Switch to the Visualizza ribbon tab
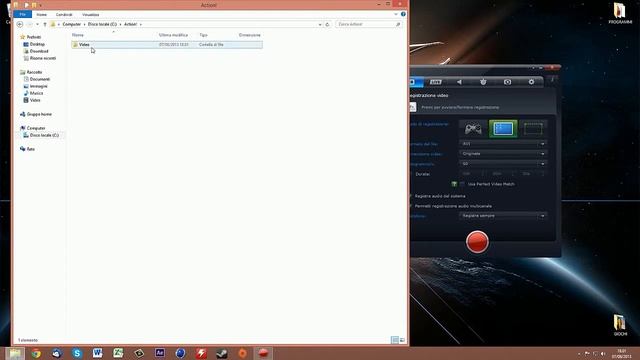This screenshot has height=360, width=640. 91,14
